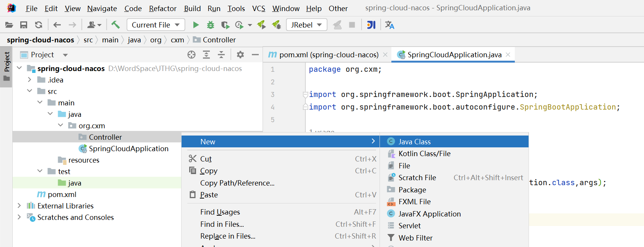Collapse the main folder node
This screenshot has height=247, width=644.
click(40, 102)
